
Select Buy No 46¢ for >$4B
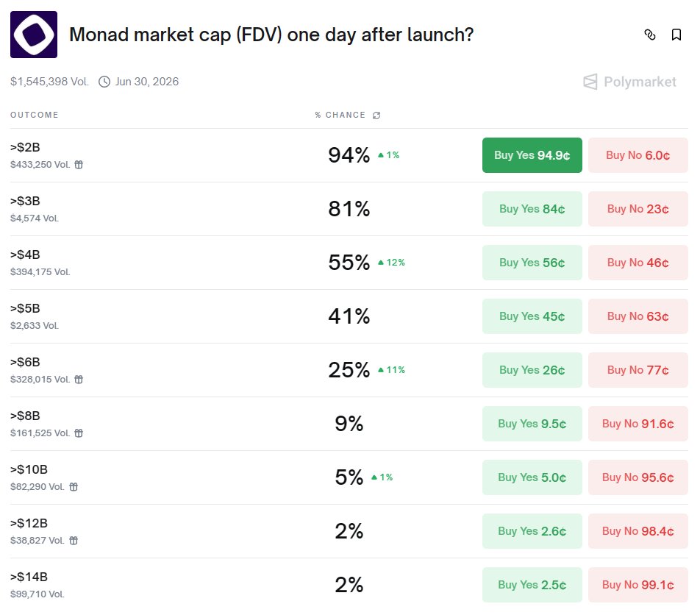[637, 263]
